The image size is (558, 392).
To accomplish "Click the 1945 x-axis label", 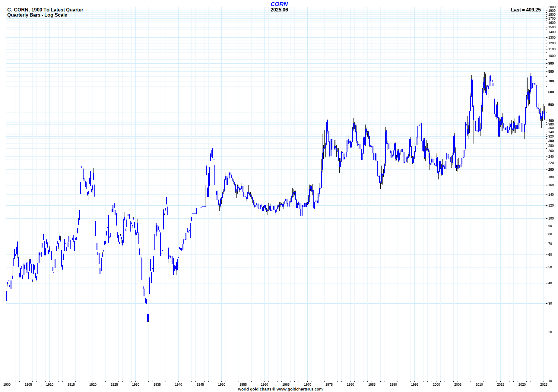I will click(200, 384).
